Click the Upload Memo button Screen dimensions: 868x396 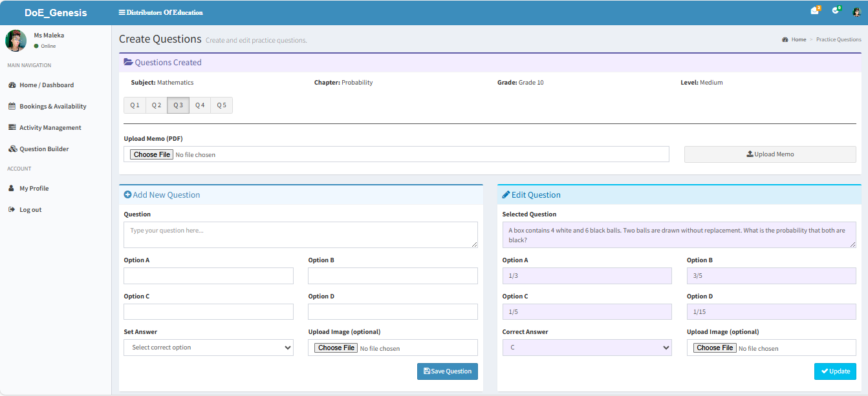tap(770, 154)
